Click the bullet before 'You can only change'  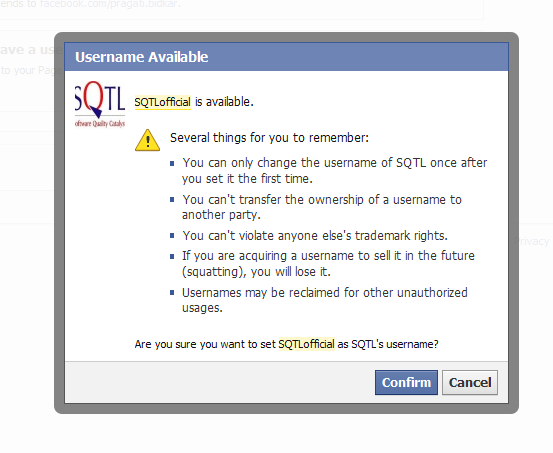coord(172,163)
